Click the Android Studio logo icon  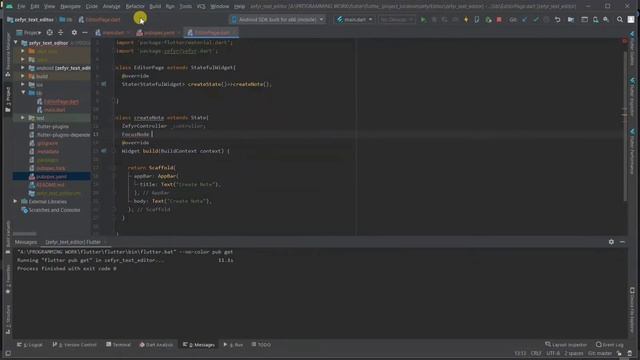9,6
